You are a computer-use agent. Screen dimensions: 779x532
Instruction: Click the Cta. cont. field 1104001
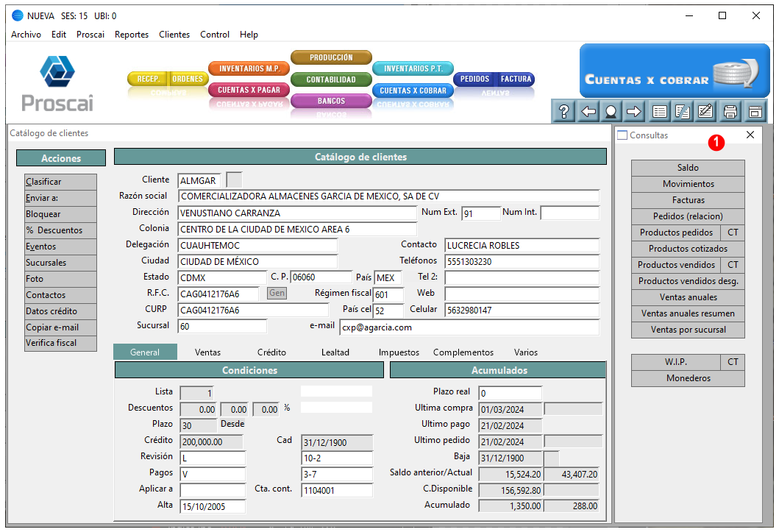337,490
